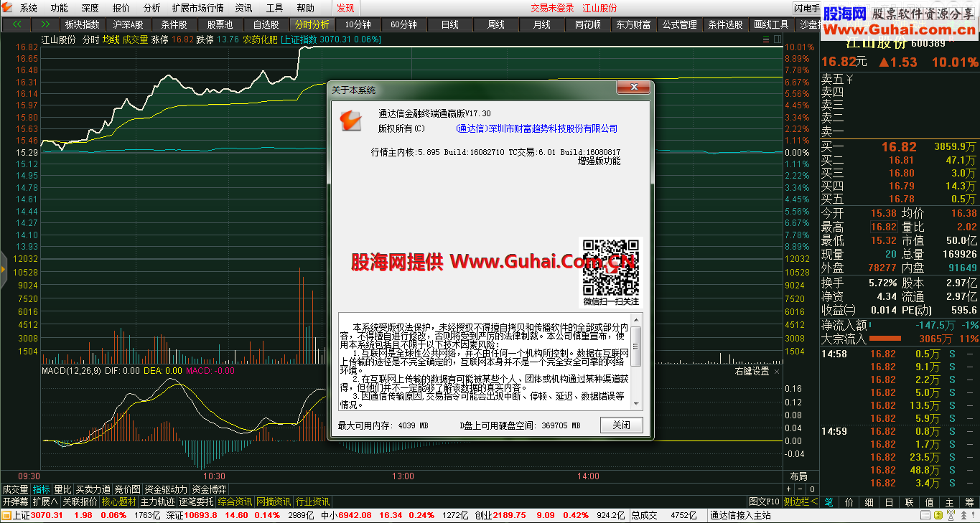The height and width of the screenshot is (523, 980).
Task: Switch to 月线 chart
Action: click(x=541, y=24)
